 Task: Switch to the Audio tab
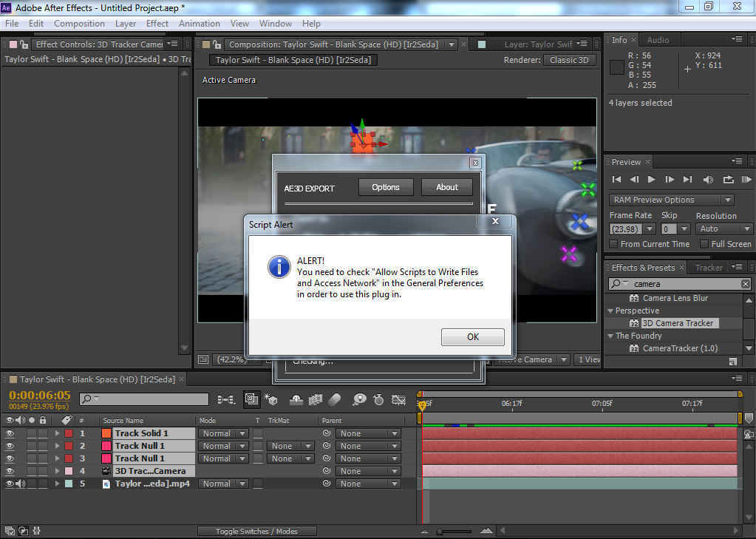point(658,40)
